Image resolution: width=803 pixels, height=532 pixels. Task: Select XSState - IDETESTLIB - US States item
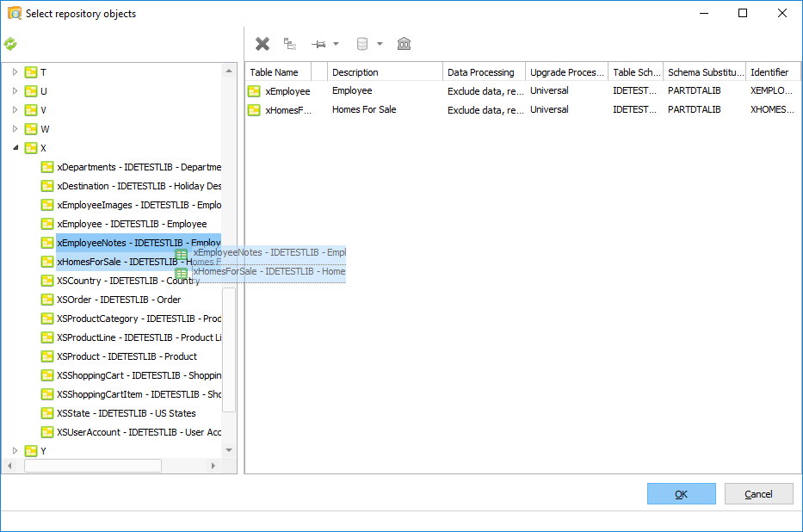tap(127, 413)
